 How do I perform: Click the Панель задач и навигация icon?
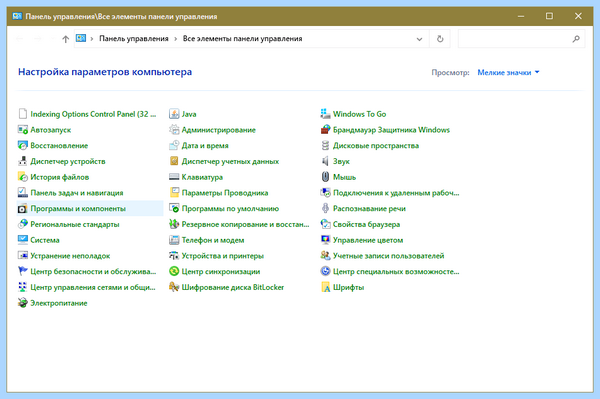click(x=23, y=192)
